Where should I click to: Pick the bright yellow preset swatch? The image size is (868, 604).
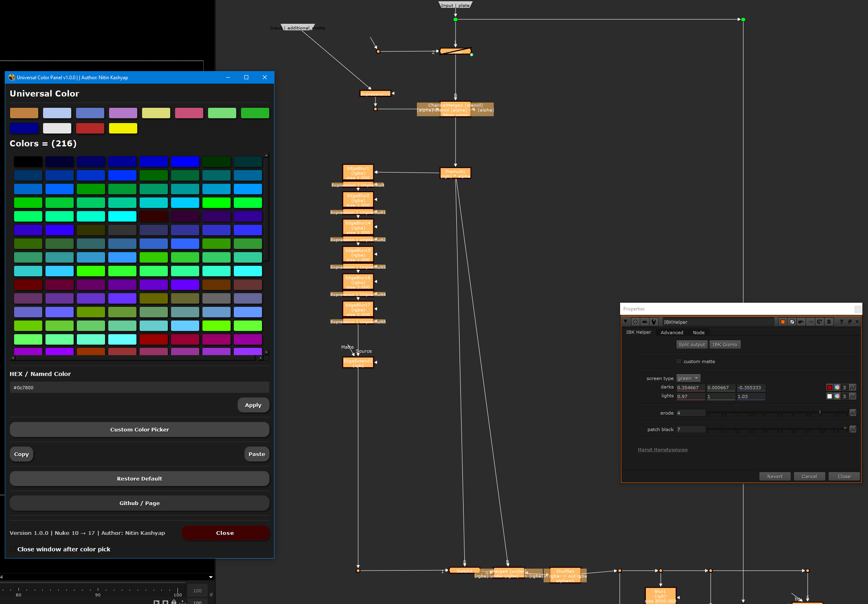click(123, 128)
